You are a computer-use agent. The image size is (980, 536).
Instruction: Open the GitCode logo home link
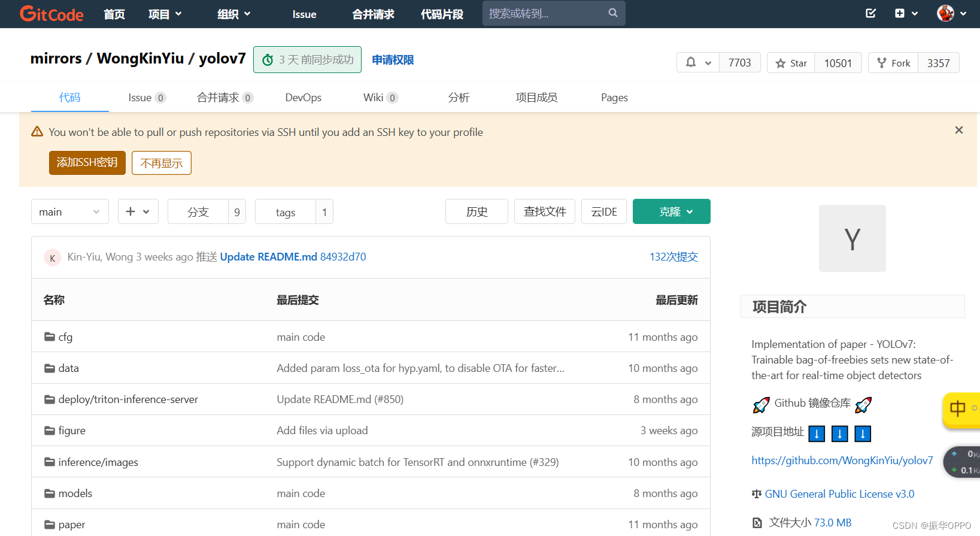coord(51,14)
